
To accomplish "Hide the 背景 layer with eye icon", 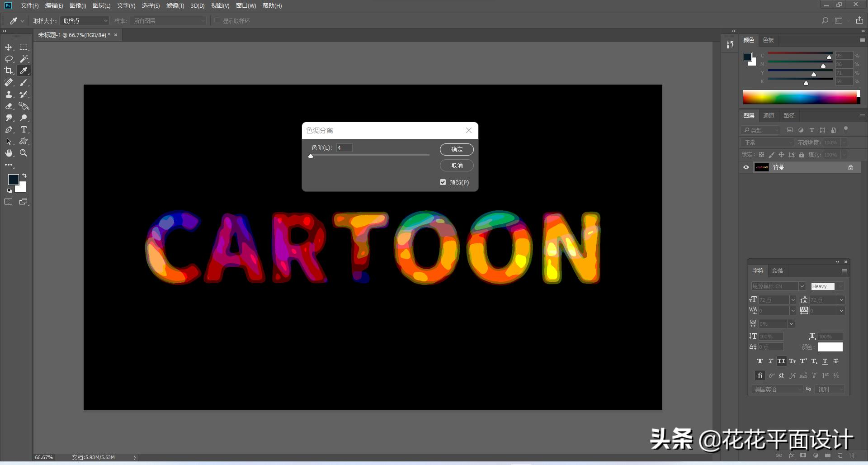I will [746, 167].
